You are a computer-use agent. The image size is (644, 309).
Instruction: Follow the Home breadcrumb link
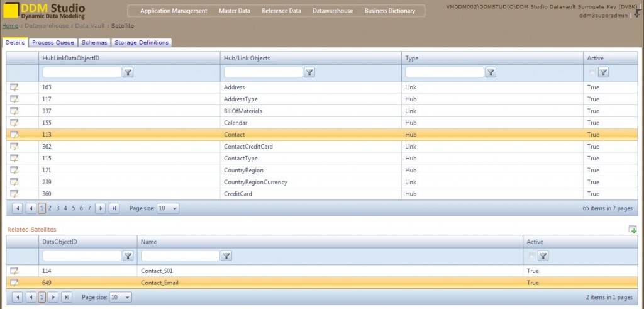coord(10,25)
